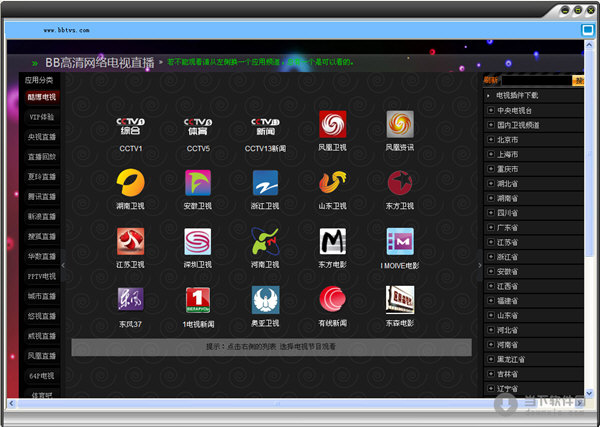Select the 安徽卫视 channel icon
The height and width of the screenshot is (427, 600).
[198, 183]
